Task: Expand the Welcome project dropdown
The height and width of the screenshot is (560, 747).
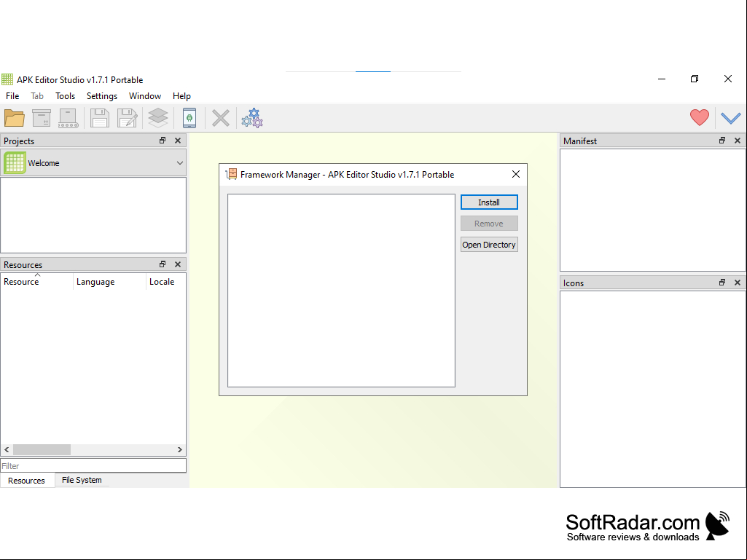Action: click(179, 163)
